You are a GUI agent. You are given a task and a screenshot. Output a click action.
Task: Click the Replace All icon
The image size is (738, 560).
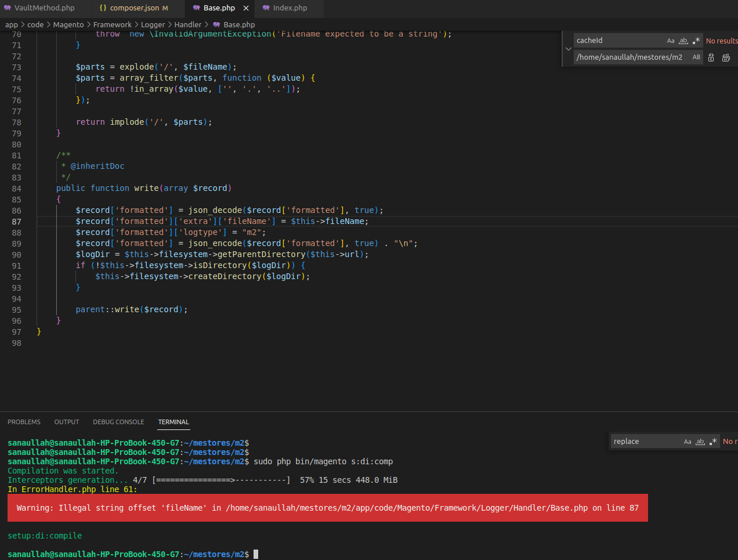[726, 57]
